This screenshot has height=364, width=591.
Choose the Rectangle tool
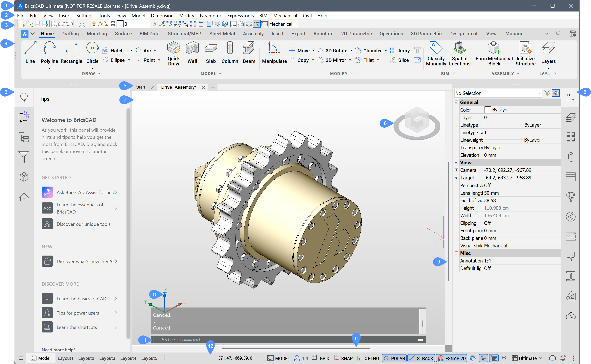71,53
